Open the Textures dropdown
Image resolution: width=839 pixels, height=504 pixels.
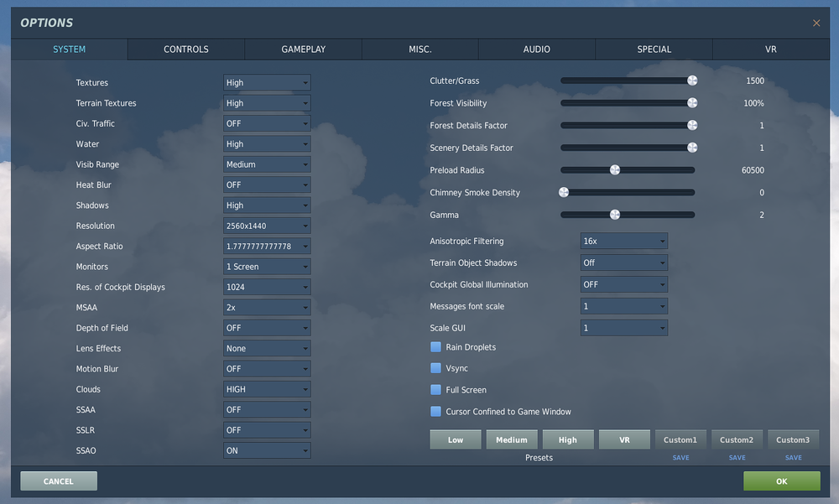[x=267, y=82]
